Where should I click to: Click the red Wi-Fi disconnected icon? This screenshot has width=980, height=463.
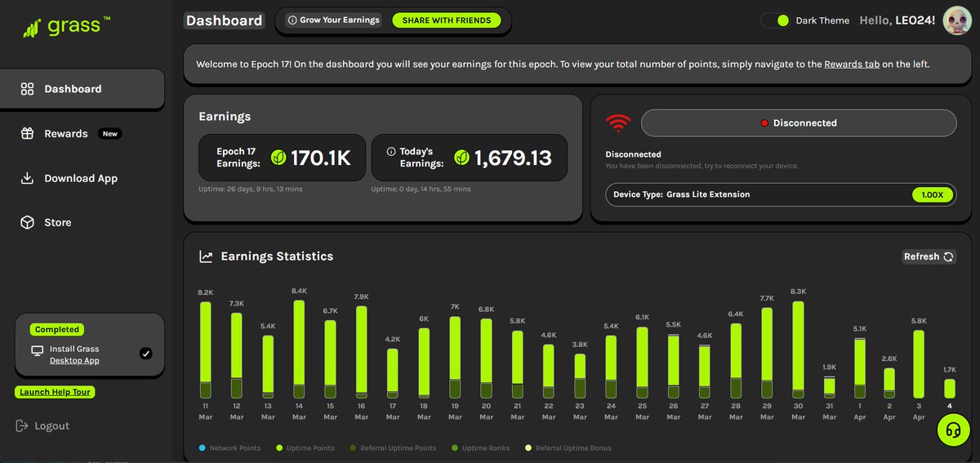(618, 123)
